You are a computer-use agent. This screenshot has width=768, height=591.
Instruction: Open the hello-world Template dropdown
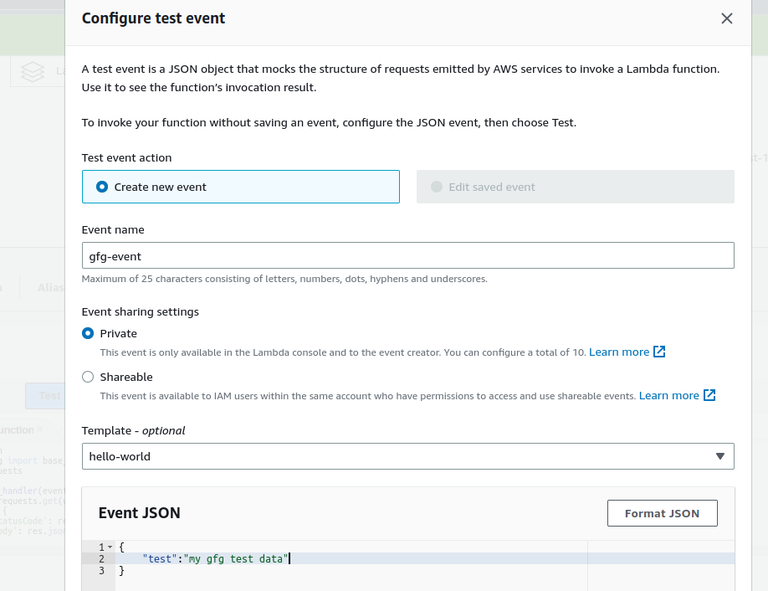pyautogui.click(x=407, y=457)
